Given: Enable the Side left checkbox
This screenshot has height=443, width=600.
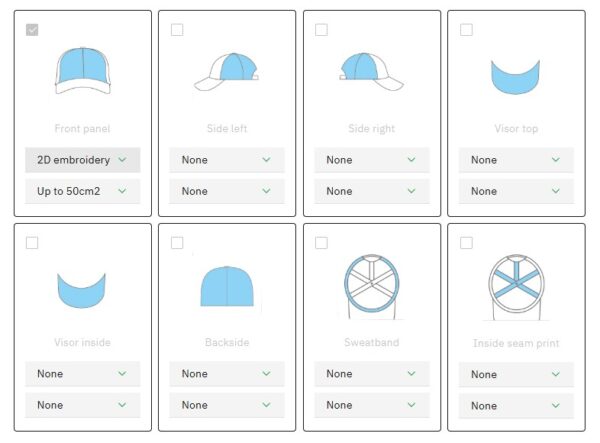Looking at the screenshot, I should click(177, 30).
